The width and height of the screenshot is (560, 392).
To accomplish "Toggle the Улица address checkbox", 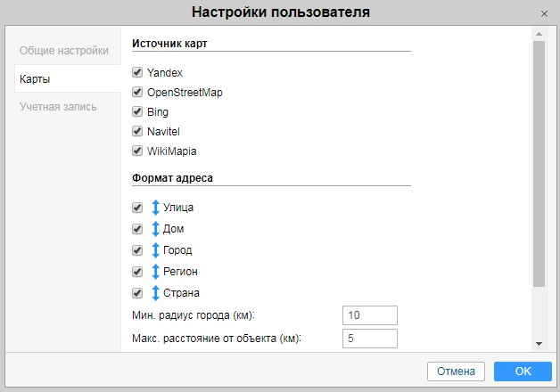I will (137, 208).
